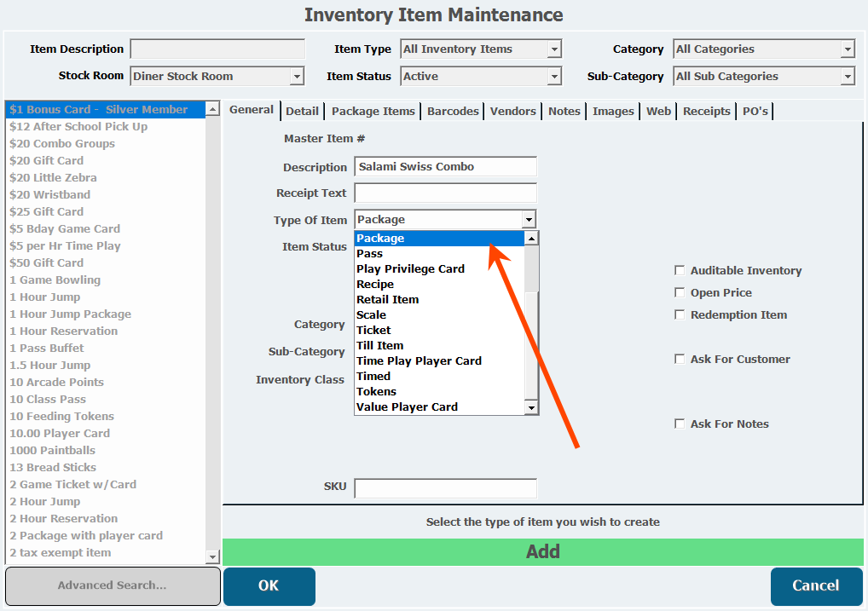The image size is (868, 611).
Task: Click the Cancel button
Action: click(816, 586)
